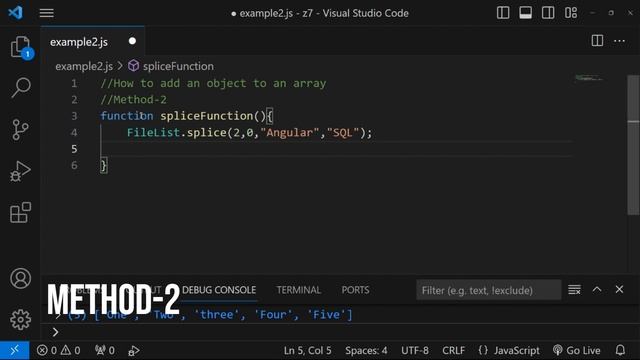Open editor More Actions menu
Image resolution: width=640 pixels, height=360 pixels.
619,41
